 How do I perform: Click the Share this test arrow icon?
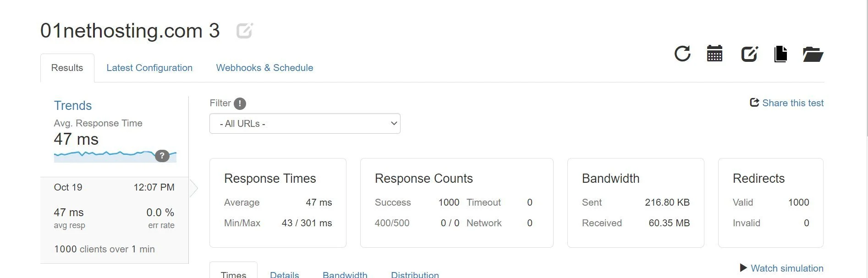click(754, 103)
